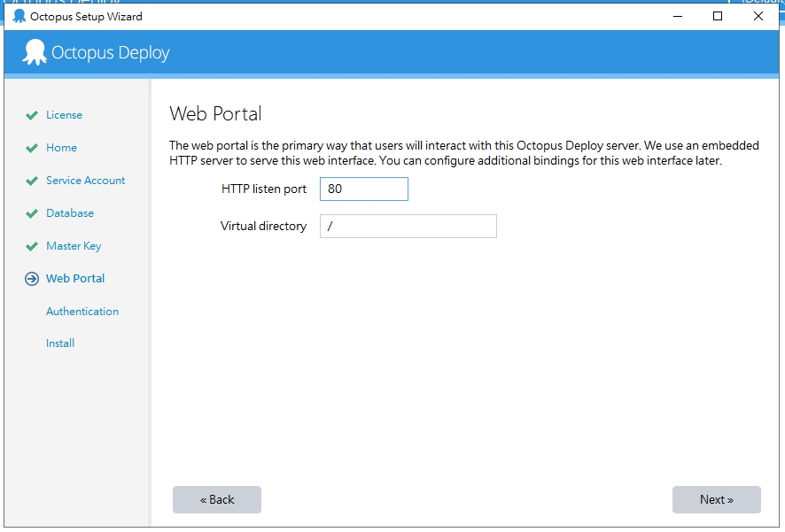Image resolution: width=785 pixels, height=532 pixels.
Task: Click the Web Portal heading
Action: pyautogui.click(x=215, y=114)
